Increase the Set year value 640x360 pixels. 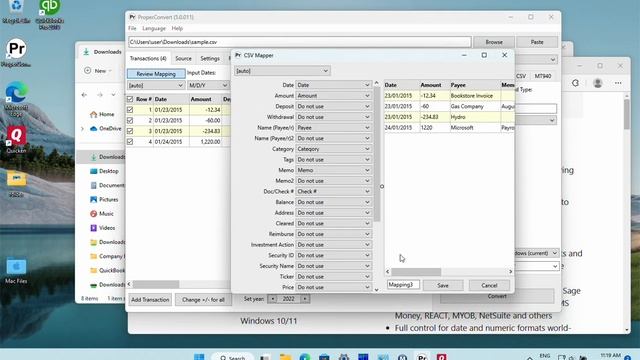click(x=304, y=299)
